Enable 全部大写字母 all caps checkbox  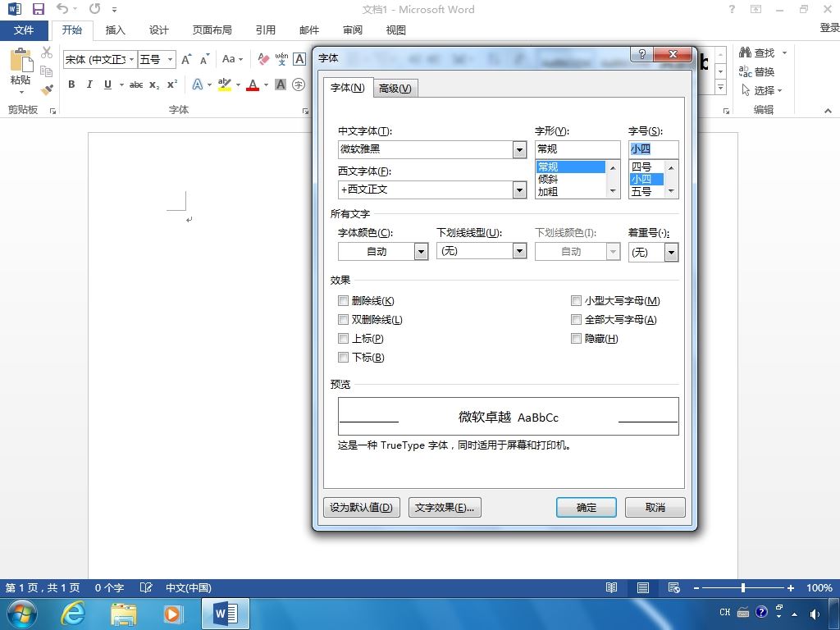coord(576,319)
